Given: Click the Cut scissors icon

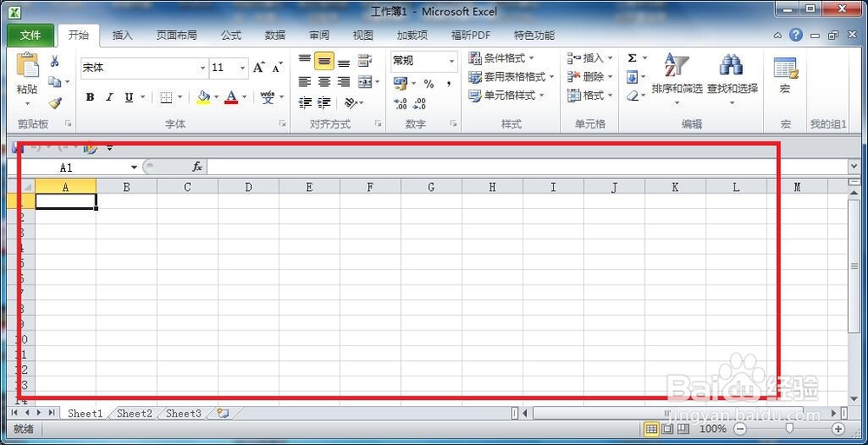Looking at the screenshot, I should coord(55,61).
